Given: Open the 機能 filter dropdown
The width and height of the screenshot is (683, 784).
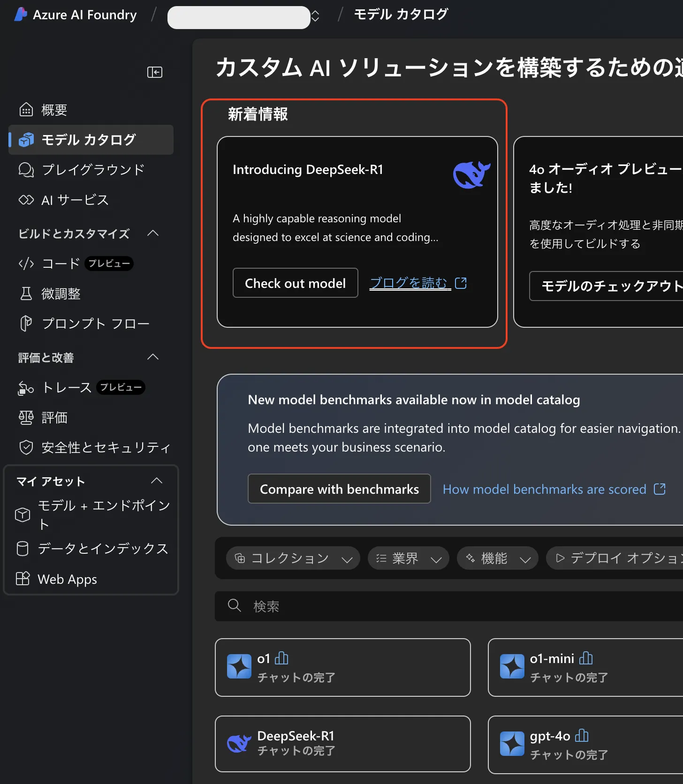Looking at the screenshot, I should point(498,558).
